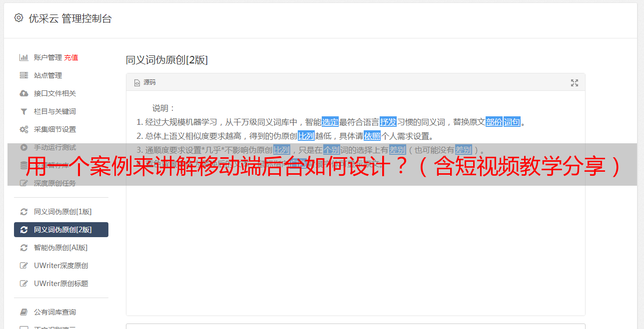Click the funnel icon beside 栏目与关键词
Screen dimensions: 644x329
coord(23,111)
